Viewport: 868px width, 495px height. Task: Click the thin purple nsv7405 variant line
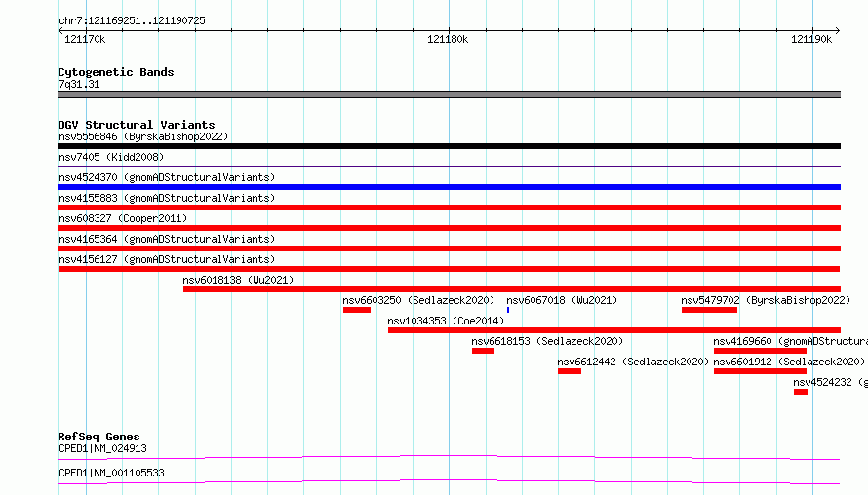coord(449,166)
